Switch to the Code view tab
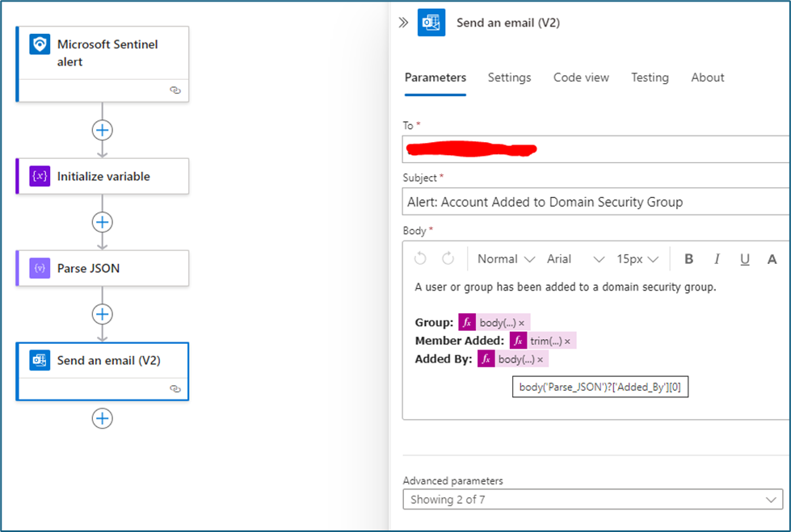The image size is (791, 532). click(581, 77)
